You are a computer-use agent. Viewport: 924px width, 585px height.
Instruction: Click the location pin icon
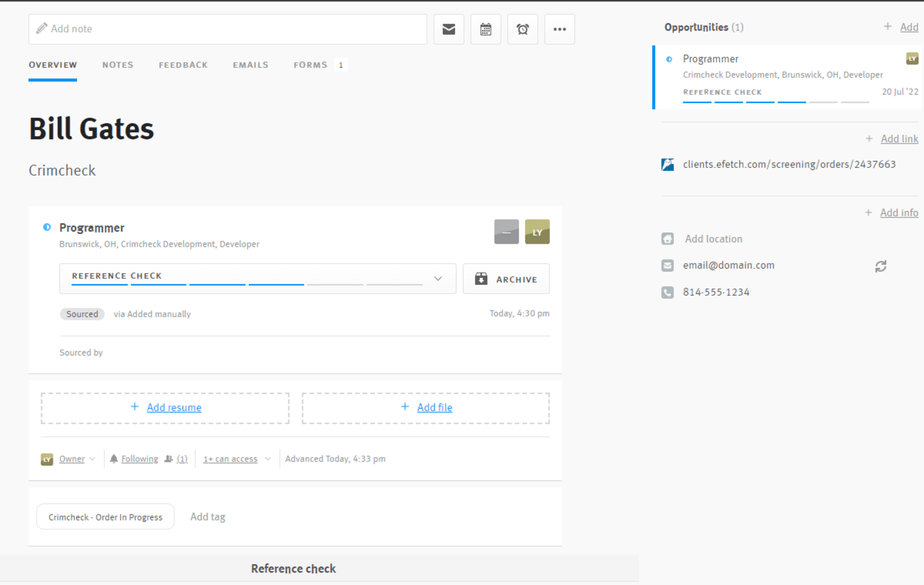point(668,239)
